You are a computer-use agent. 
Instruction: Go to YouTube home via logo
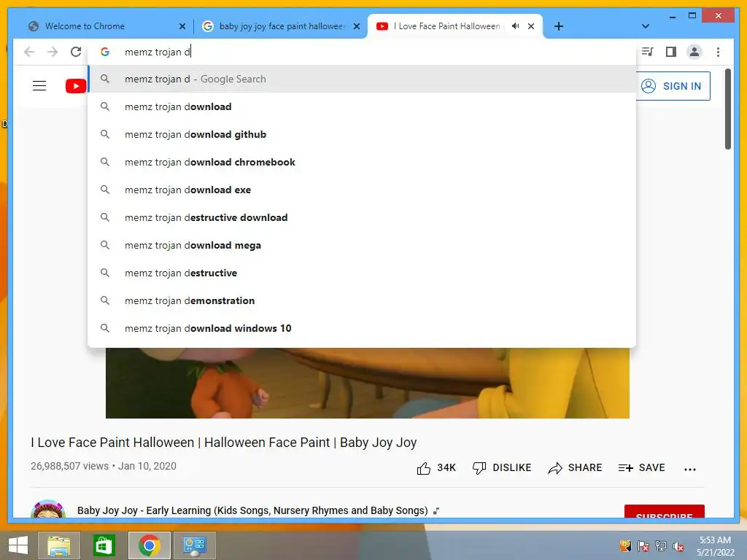(76, 86)
